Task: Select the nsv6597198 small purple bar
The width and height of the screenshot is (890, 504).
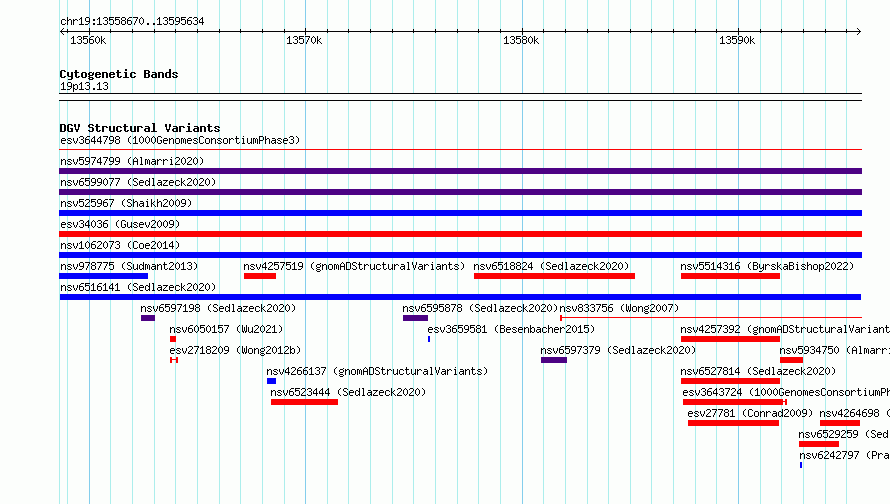Action: pos(148,318)
